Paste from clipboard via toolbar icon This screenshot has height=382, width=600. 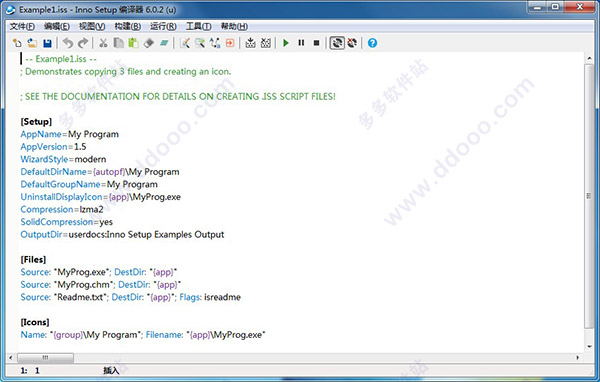(x=133, y=43)
